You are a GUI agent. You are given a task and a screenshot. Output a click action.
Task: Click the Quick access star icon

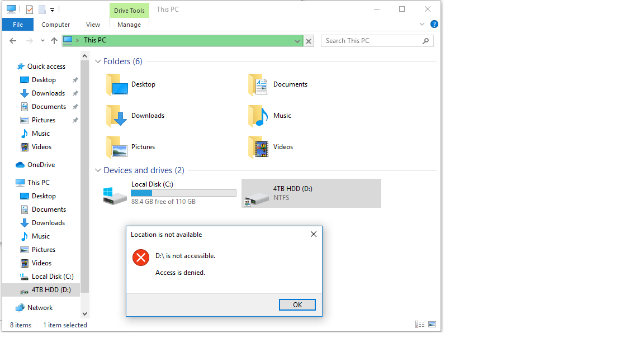click(x=21, y=66)
